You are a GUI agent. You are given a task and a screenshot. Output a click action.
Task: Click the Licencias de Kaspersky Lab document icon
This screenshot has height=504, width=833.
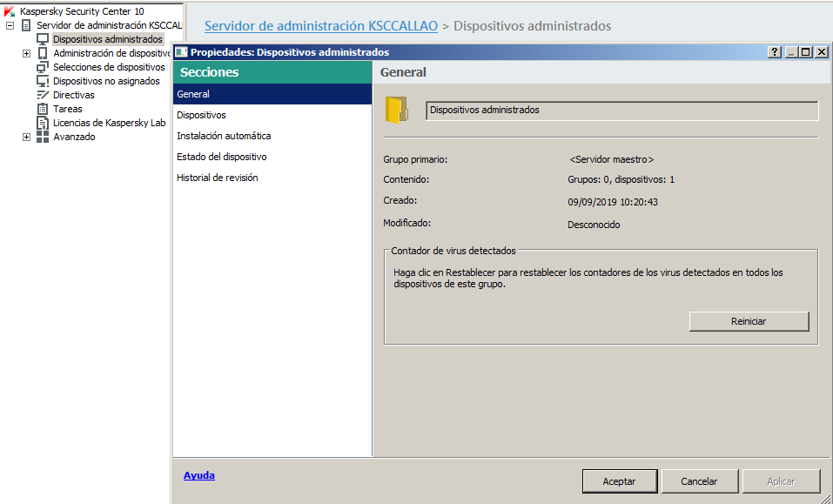pos(43,123)
